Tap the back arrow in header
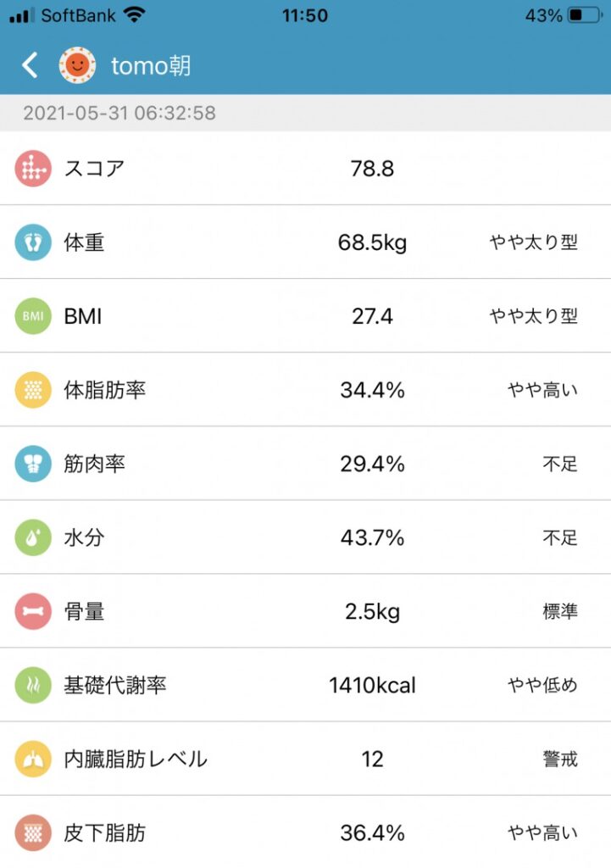 click(x=30, y=65)
